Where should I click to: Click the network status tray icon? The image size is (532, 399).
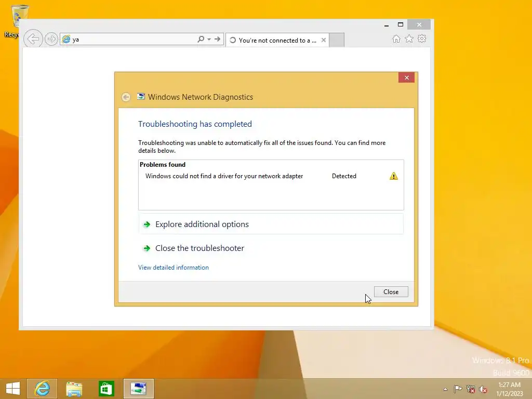click(471, 389)
